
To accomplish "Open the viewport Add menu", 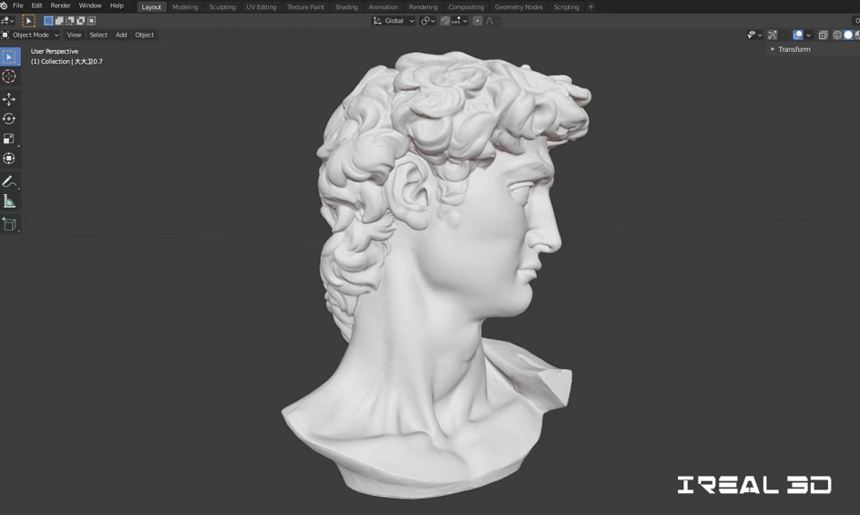I will [x=121, y=35].
